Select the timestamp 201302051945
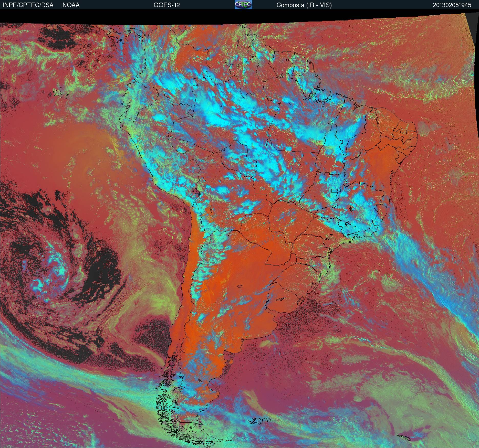 (x=452, y=5)
